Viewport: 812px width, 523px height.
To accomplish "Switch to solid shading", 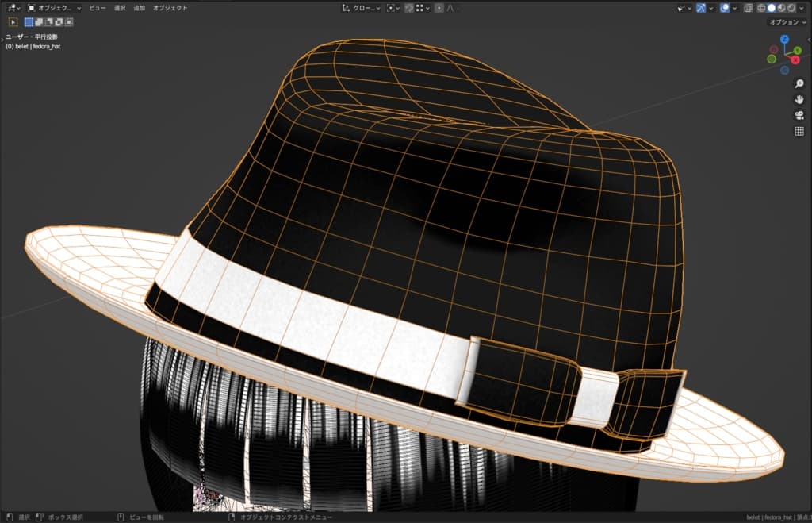I will tap(771, 8).
